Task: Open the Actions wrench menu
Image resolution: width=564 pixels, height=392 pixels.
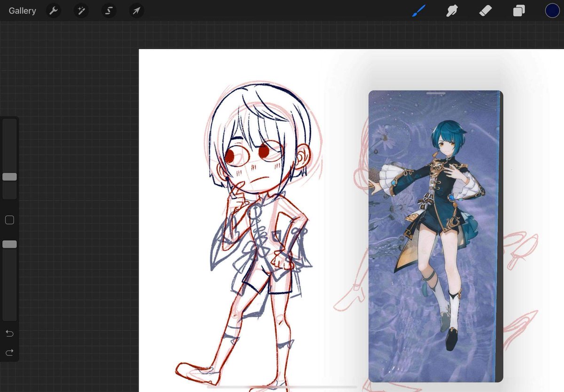Action: (54, 11)
